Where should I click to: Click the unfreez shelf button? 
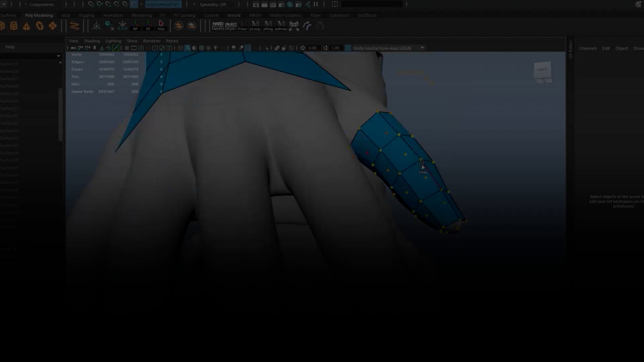[x=281, y=26]
